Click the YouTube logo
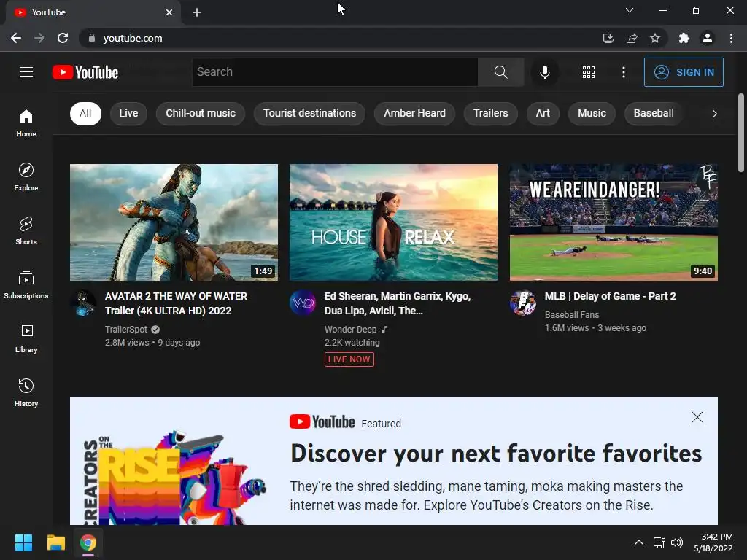This screenshot has width=747, height=560. click(x=85, y=72)
